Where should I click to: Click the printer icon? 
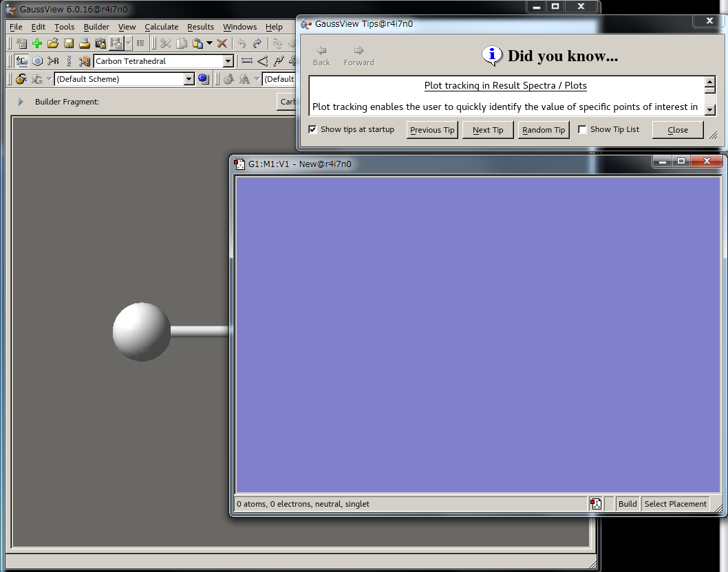[85, 43]
